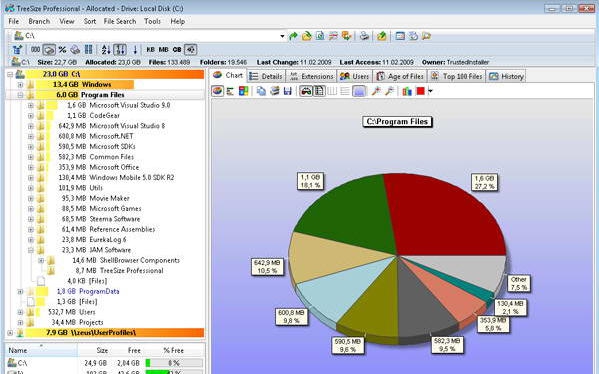Expand the \\zeus\UserProfiles\ node
This screenshot has height=374, width=599.
[x=10, y=333]
